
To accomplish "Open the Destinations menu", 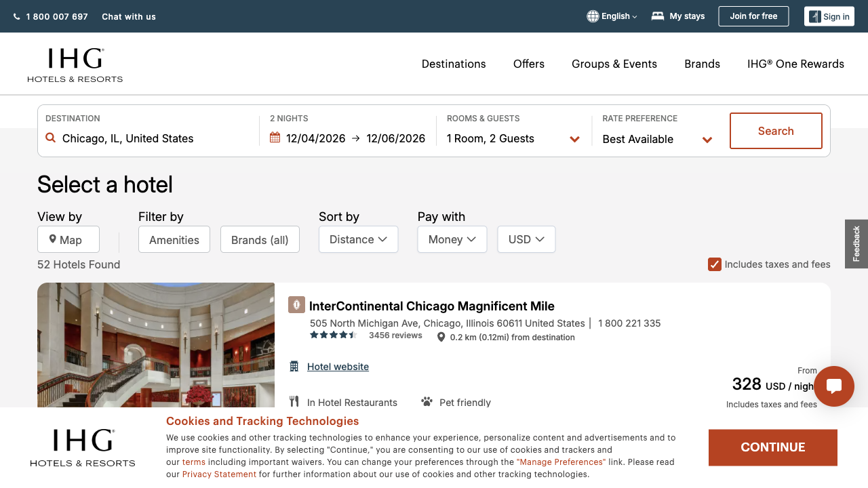I will click(x=454, y=64).
